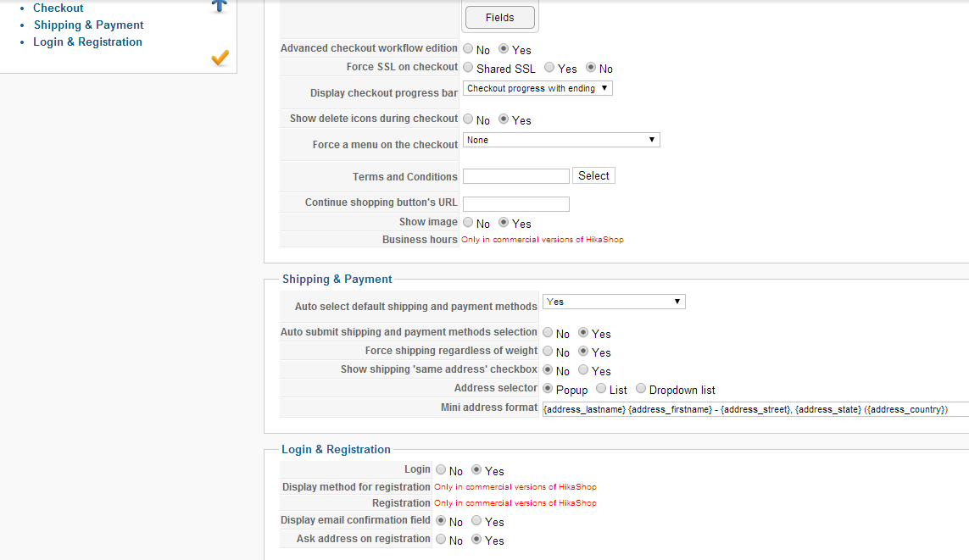Open Display checkout progress bar dropdown

pyautogui.click(x=537, y=88)
